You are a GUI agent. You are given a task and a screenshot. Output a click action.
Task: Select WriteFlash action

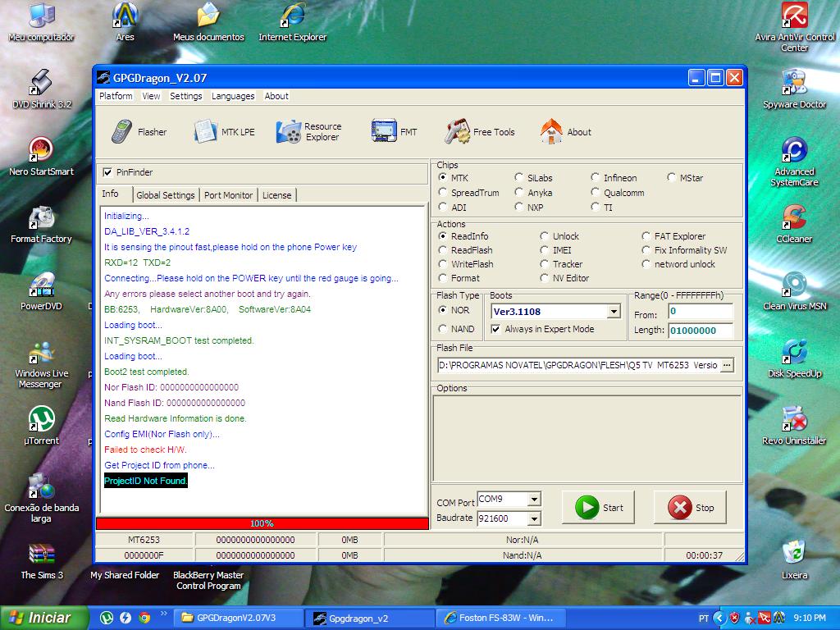(442, 264)
